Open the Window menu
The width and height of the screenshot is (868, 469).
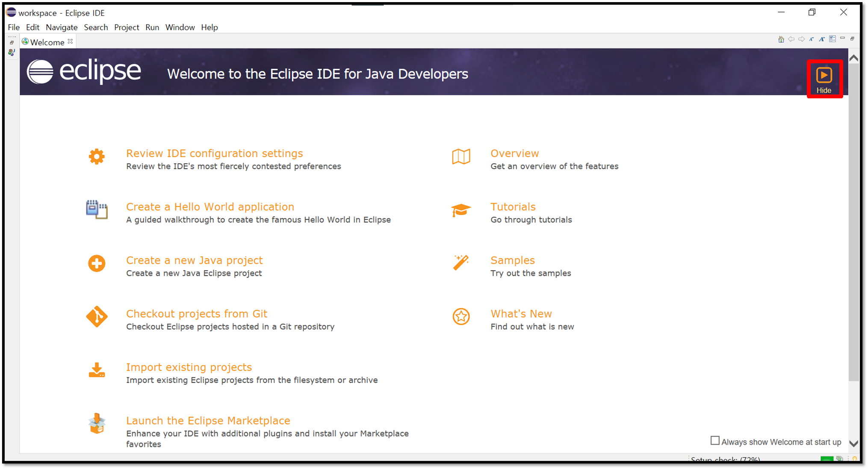pyautogui.click(x=180, y=27)
